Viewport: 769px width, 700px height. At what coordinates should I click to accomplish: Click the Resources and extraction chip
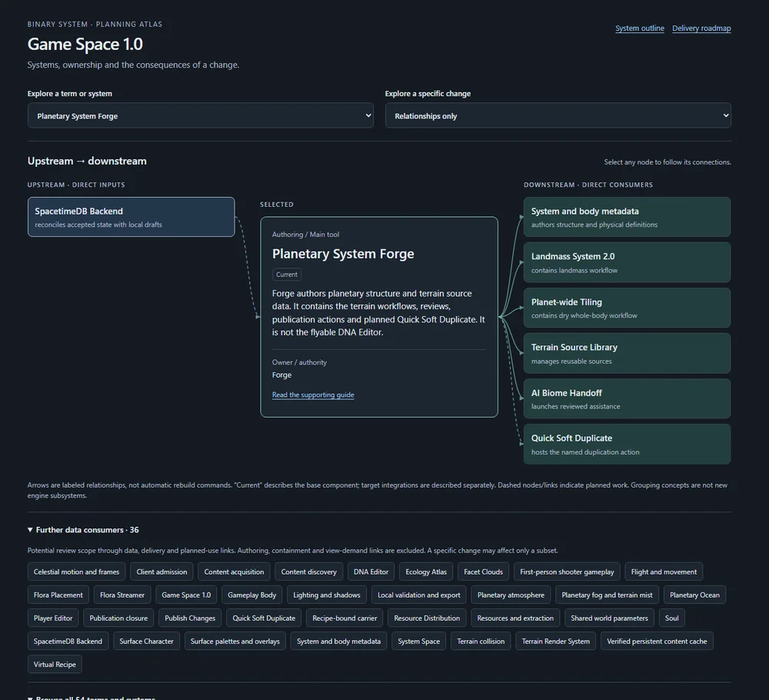[x=515, y=618]
